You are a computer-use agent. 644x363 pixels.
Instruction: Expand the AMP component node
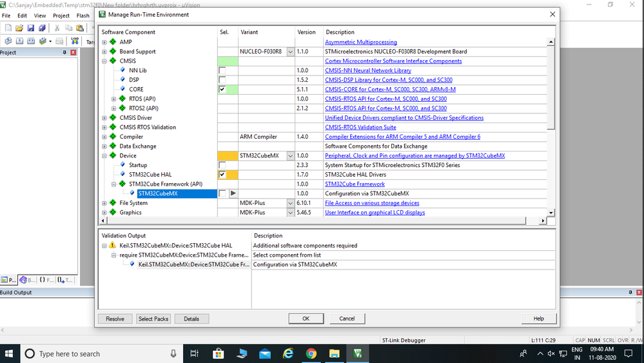click(x=104, y=42)
